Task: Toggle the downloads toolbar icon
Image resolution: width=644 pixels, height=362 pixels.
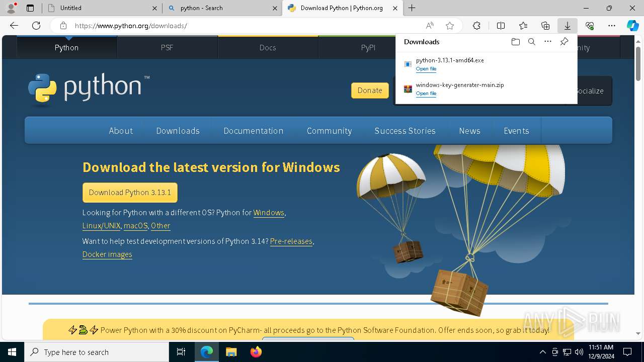Action: [x=567, y=26]
